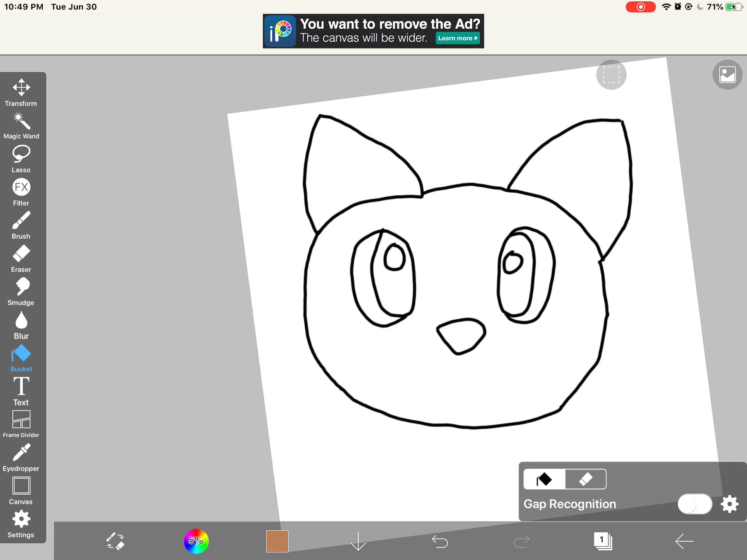Redo the last undone action

521,541
